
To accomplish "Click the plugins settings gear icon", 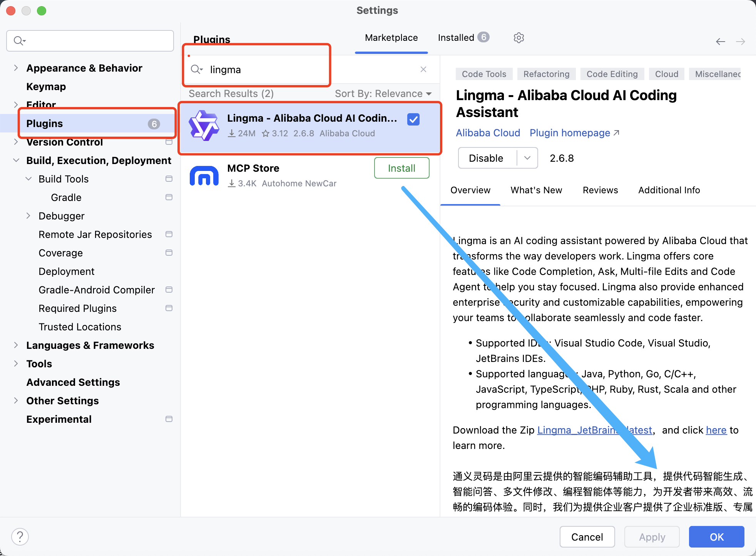I will pos(518,38).
